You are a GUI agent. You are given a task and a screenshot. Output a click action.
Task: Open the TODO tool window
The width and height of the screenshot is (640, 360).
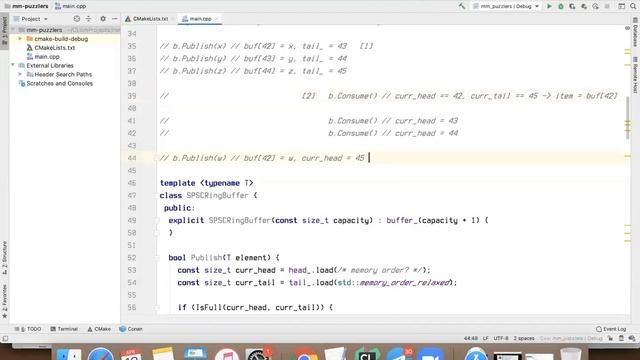28,329
